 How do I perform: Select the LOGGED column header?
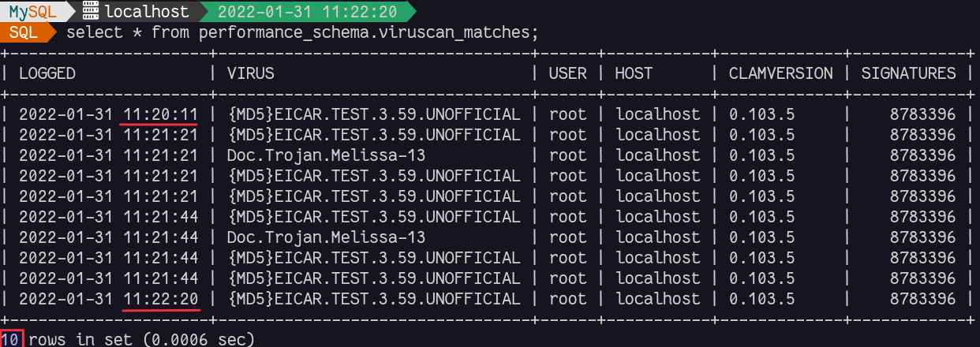[x=47, y=73]
